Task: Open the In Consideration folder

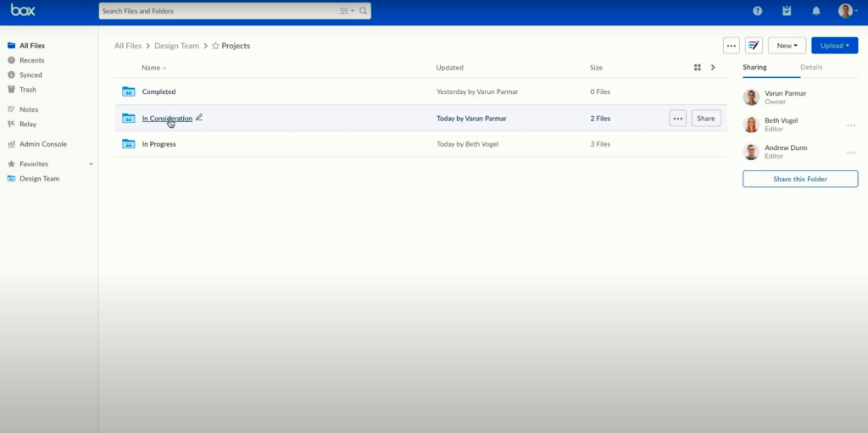Action: tap(167, 119)
